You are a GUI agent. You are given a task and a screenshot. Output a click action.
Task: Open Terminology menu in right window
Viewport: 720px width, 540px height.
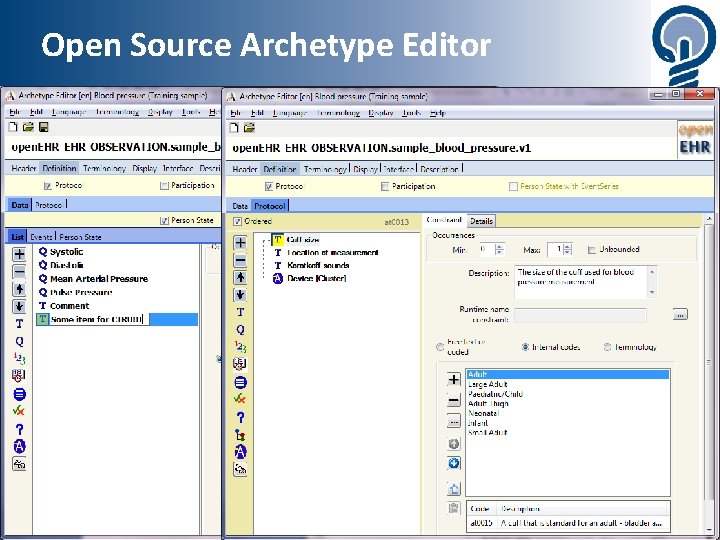339,113
